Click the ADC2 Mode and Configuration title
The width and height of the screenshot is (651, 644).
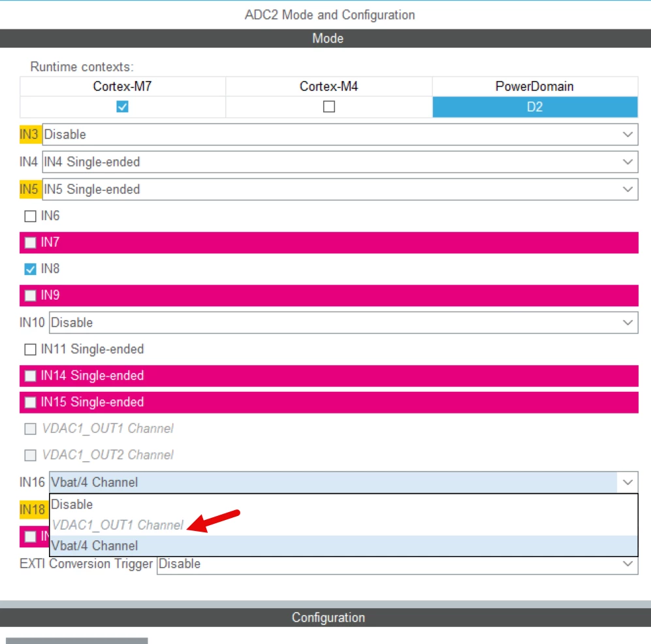pos(330,15)
